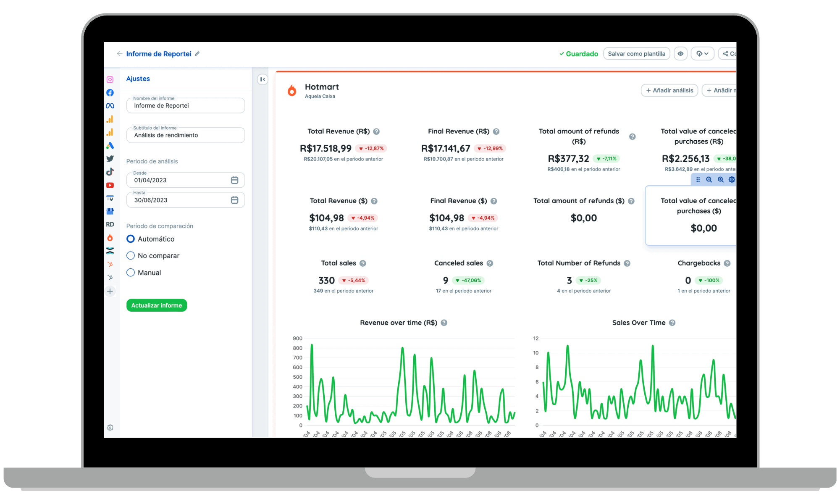Open the download dropdown in header
Viewport: 840px width, 504px height.
(702, 54)
